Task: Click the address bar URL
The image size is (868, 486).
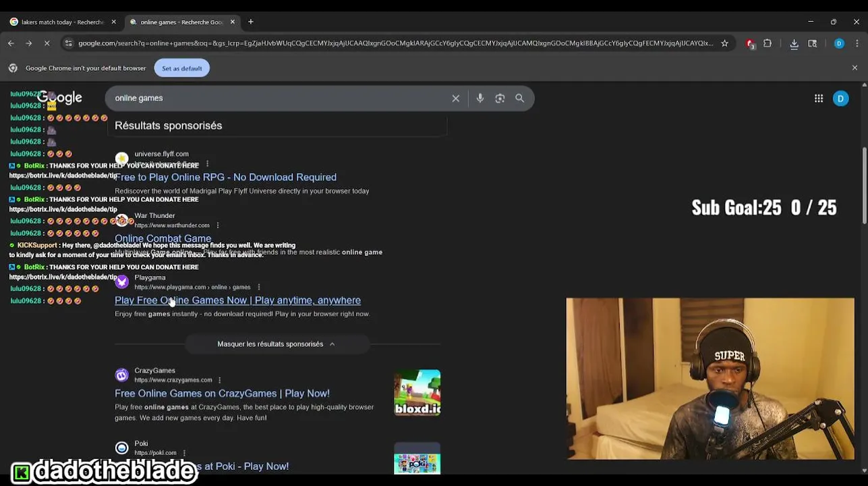Action: [395, 43]
